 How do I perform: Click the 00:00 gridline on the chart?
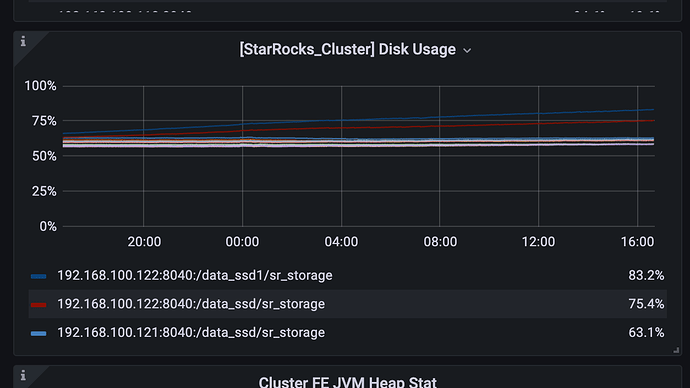click(242, 185)
